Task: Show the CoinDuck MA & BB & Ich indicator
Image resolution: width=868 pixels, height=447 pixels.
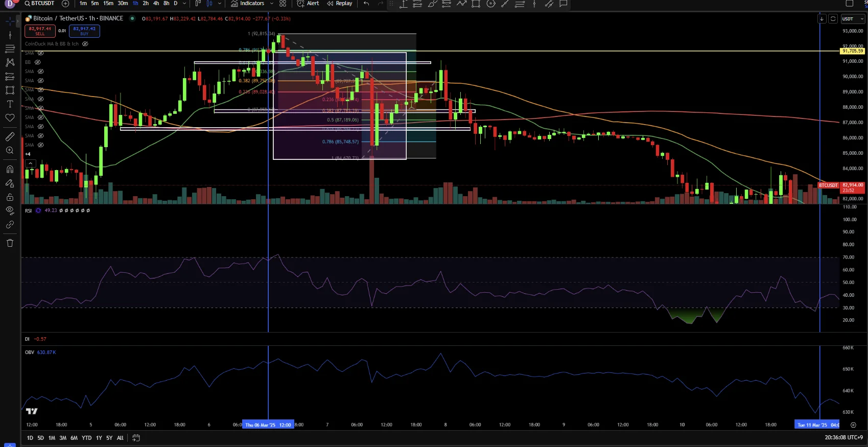Action: coord(85,44)
